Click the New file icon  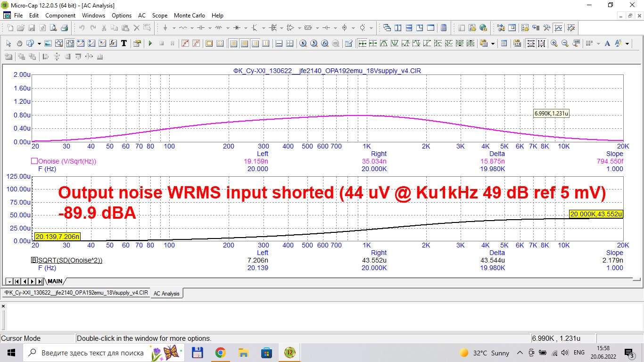(x=10, y=28)
